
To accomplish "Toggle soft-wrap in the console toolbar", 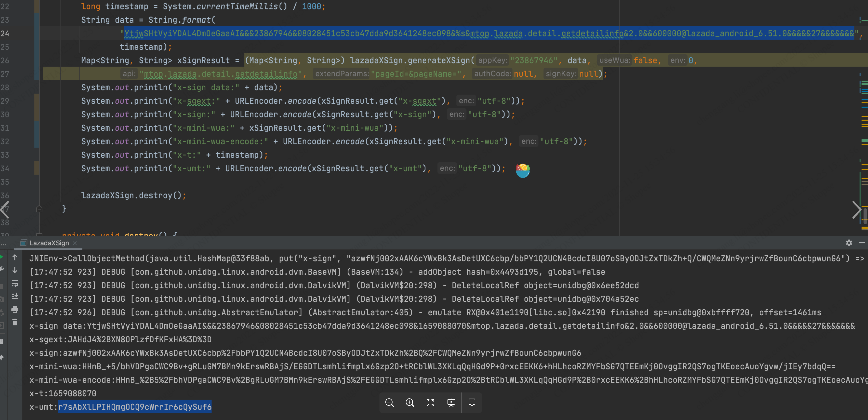I will [x=15, y=283].
